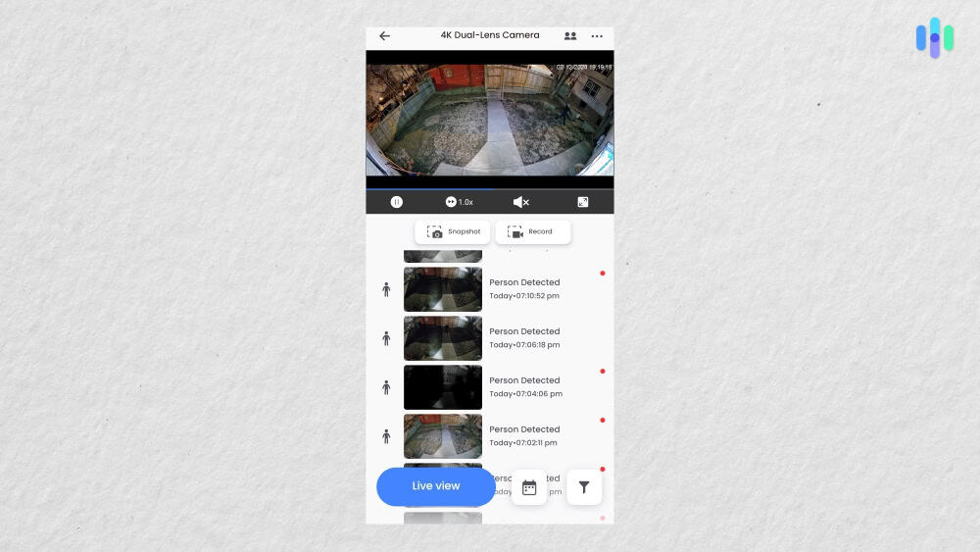The height and width of the screenshot is (552, 980).
Task: Click the Today•07:04:06 pm timestamp
Action: tap(525, 394)
